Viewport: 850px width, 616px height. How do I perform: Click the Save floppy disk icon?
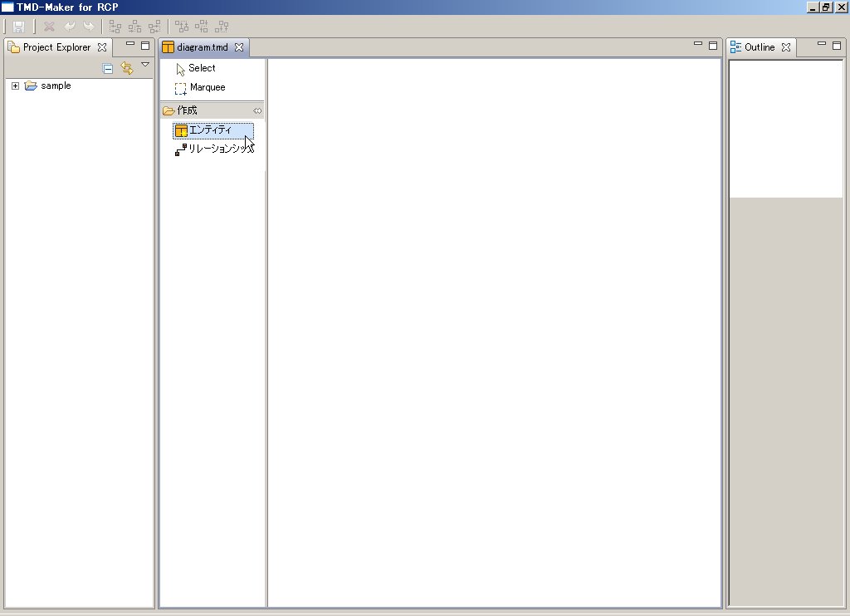click(19, 27)
